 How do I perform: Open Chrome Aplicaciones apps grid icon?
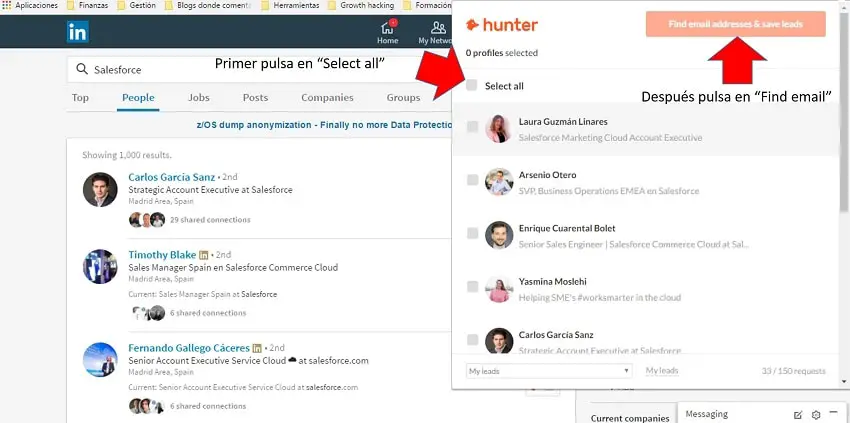tap(7, 5)
